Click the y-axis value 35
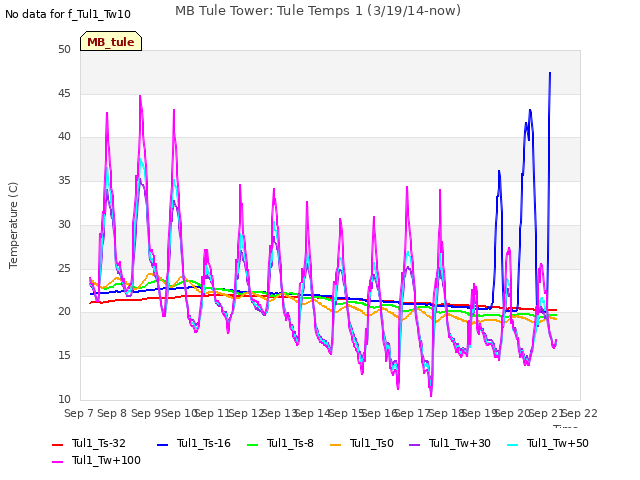 click(64, 180)
